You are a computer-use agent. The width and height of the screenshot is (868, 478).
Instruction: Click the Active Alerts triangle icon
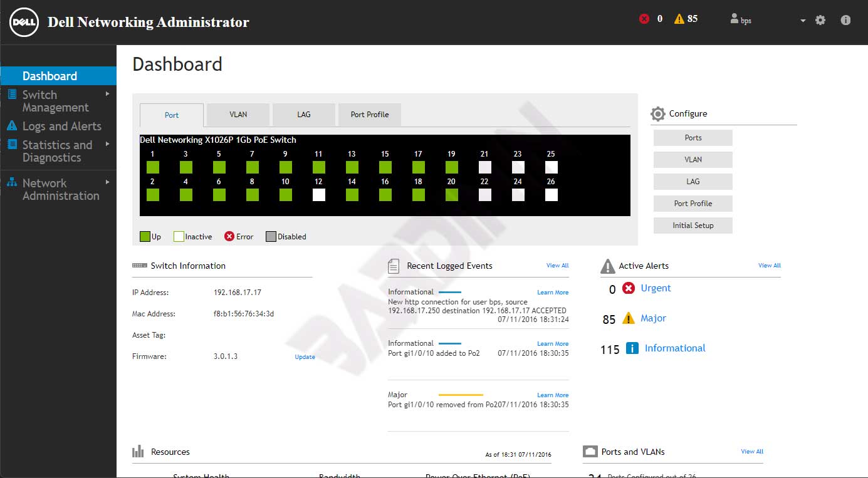[x=608, y=266]
